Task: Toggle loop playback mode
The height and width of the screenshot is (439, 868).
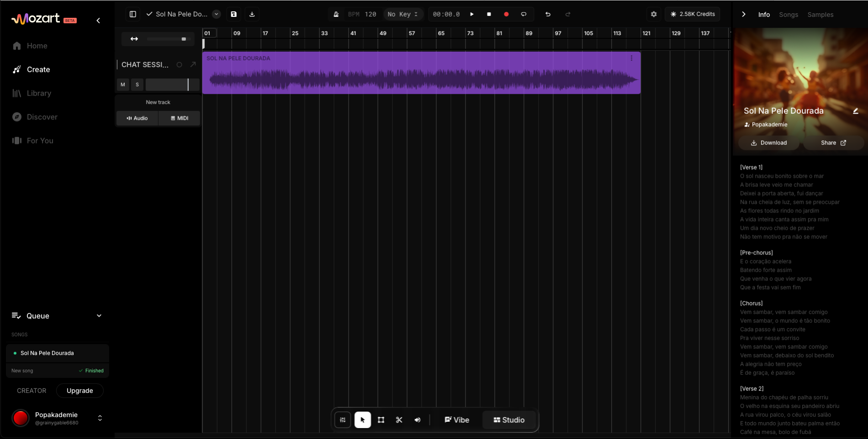Action: [x=524, y=14]
